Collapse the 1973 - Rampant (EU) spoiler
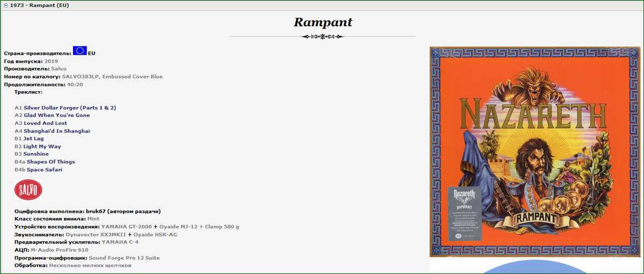 pos(6,5)
